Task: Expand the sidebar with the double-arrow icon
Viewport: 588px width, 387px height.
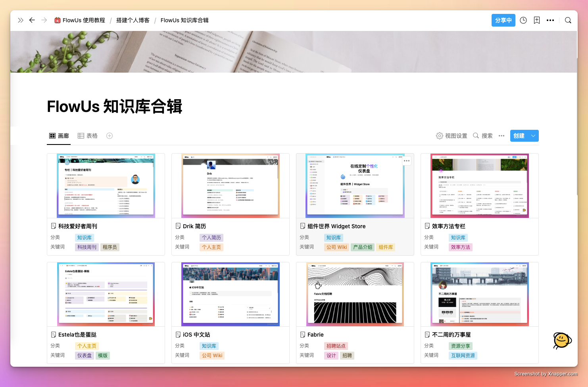Action: [x=21, y=20]
